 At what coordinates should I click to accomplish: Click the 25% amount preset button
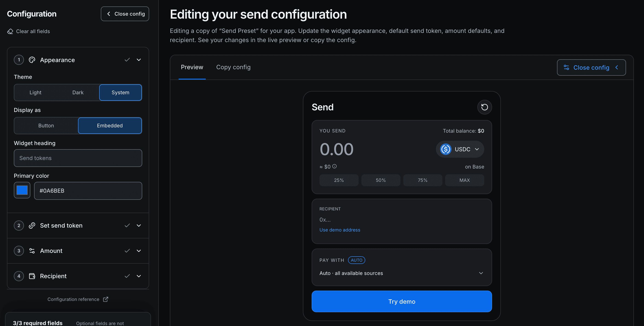click(x=339, y=180)
